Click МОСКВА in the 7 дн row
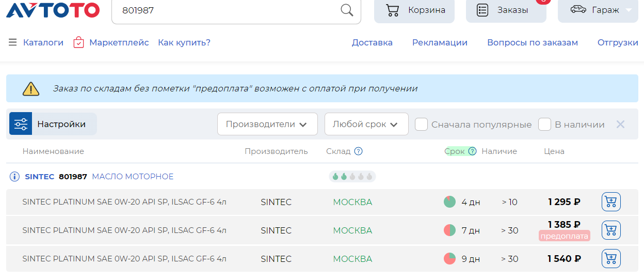The height and width of the screenshot is (280, 644). pyautogui.click(x=352, y=230)
